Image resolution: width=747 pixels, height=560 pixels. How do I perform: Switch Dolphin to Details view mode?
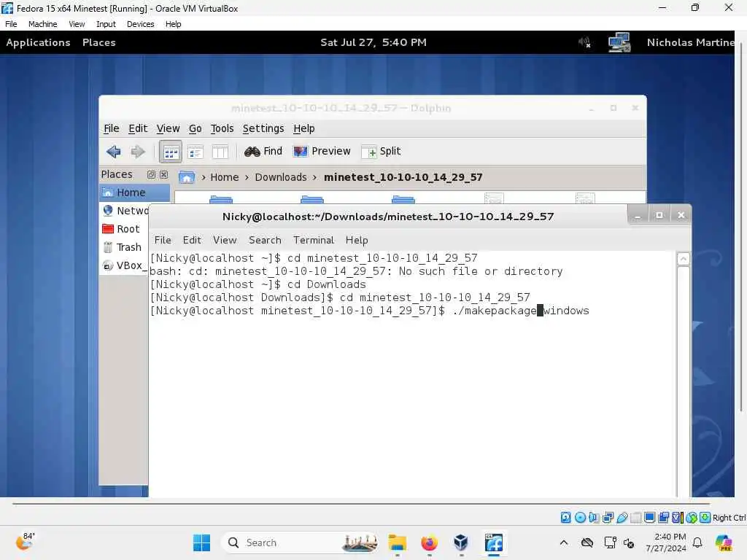pos(196,152)
